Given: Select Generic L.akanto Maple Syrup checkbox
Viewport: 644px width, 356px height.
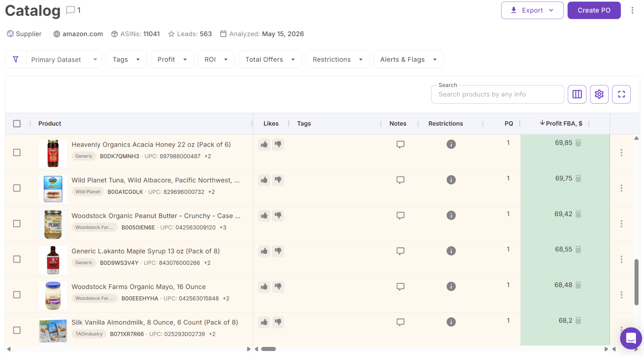Looking at the screenshot, I should [17, 259].
